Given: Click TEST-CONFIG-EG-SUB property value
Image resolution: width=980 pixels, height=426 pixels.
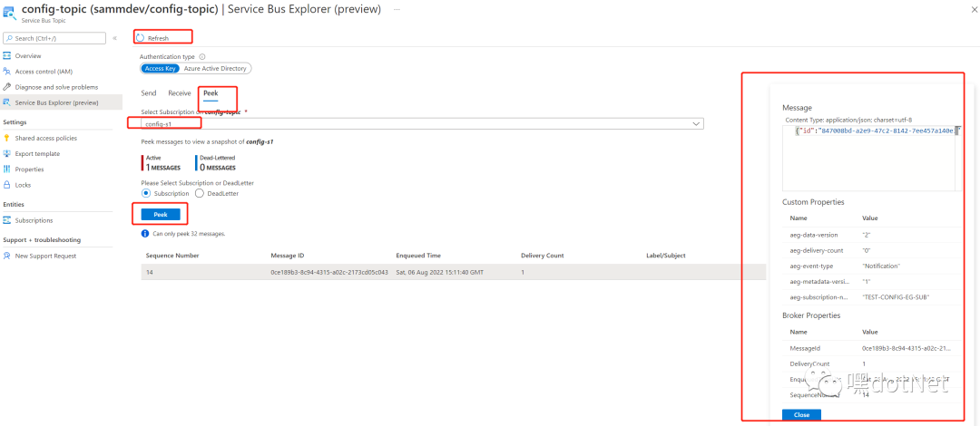Looking at the screenshot, I should pyautogui.click(x=896, y=297).
